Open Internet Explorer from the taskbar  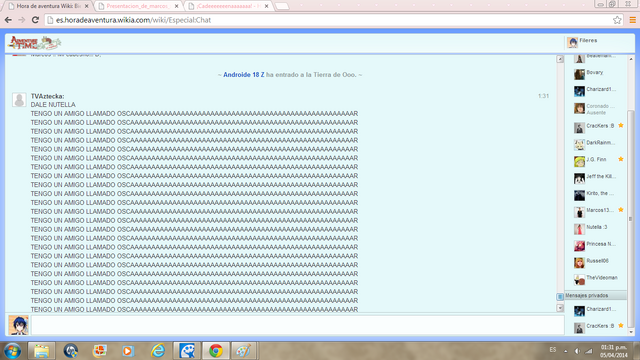point(158,351)
